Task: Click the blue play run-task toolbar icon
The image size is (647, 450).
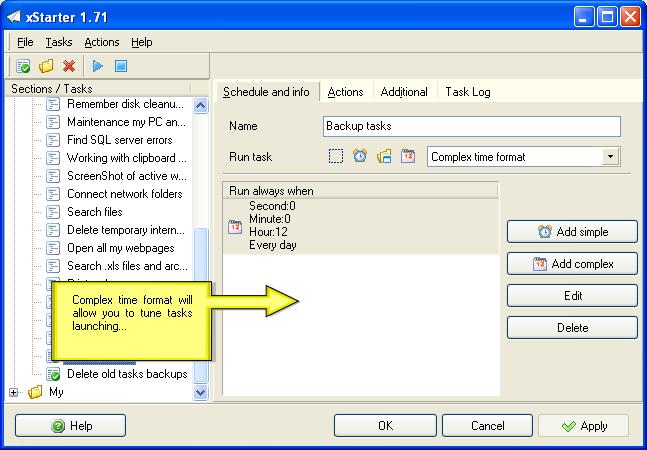Action: click(97, 66)
